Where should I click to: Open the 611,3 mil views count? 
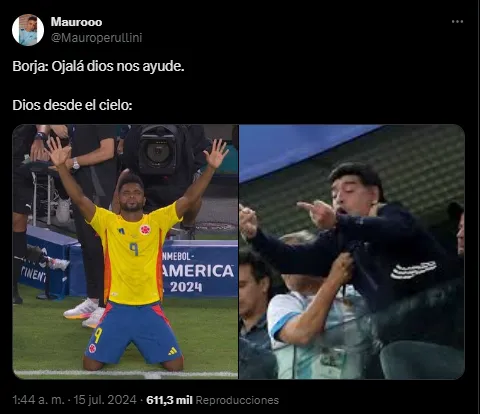(169, 400)
